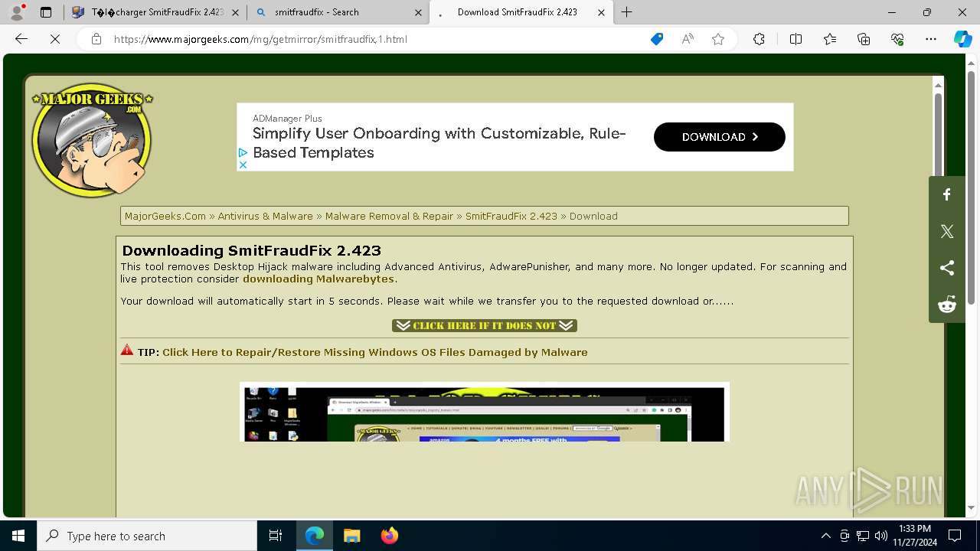980x551 pixels.
Task: Open the tab actions menu icon
Action: click(x=46, y=12)
